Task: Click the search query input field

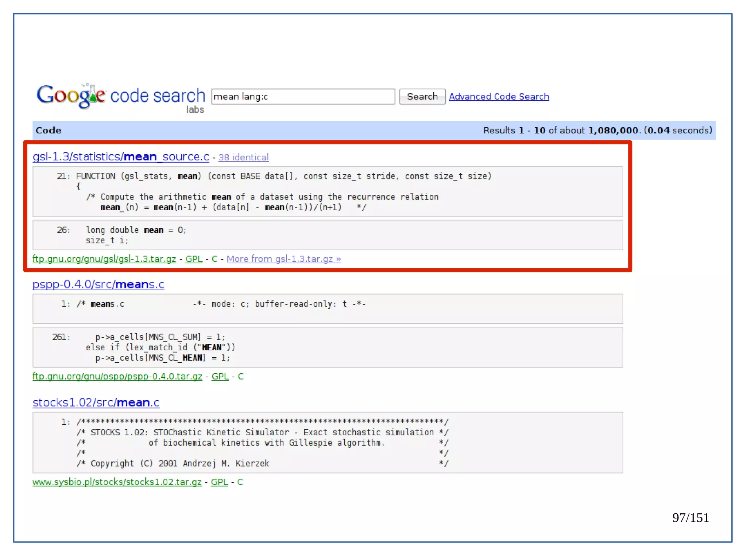Action: [303, 97]
